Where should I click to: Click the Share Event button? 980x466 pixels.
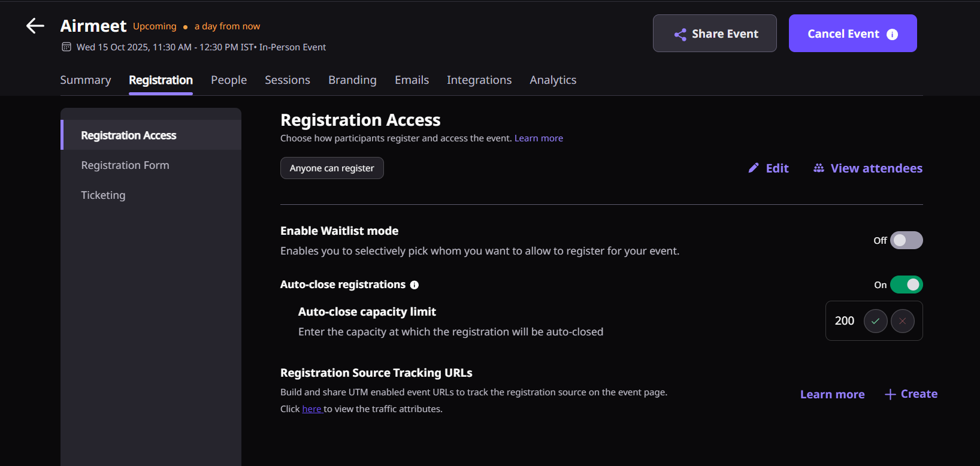[715, 34]
